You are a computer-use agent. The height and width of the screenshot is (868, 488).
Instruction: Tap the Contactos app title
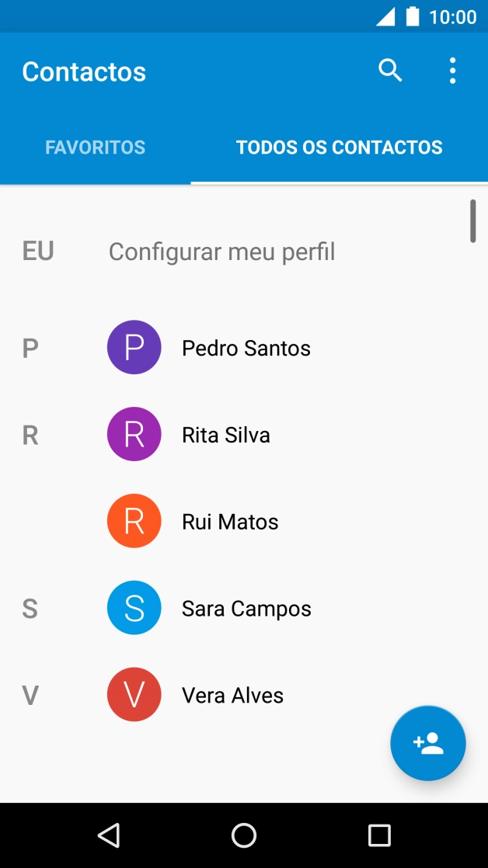pos(83,71)
